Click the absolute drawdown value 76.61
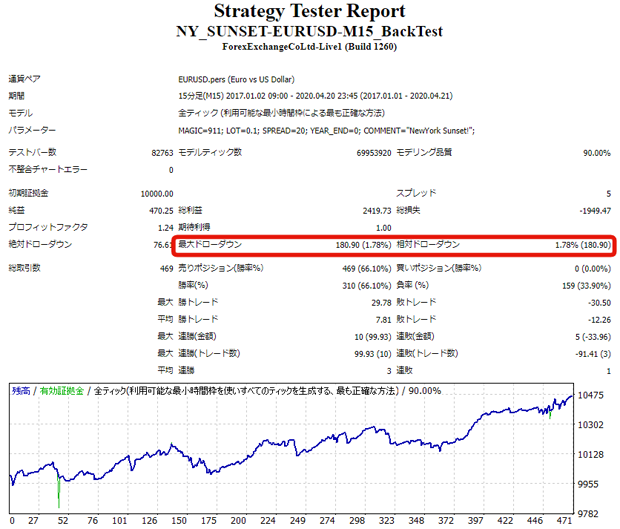620x529 pixels. click(163, 245)
